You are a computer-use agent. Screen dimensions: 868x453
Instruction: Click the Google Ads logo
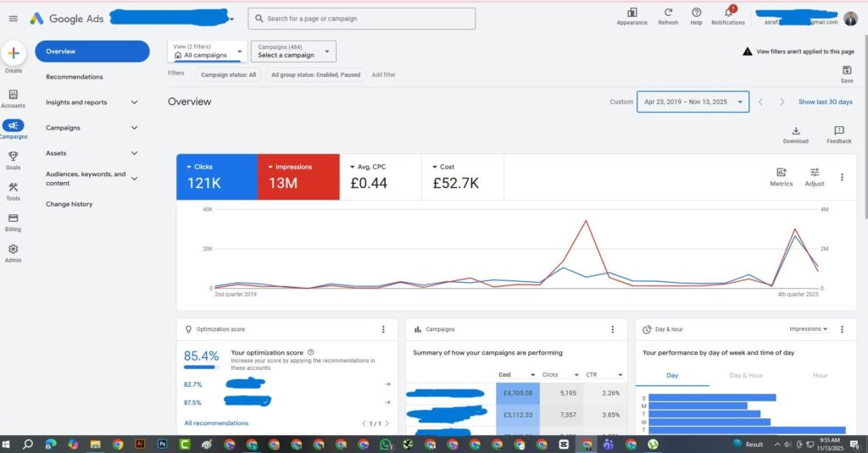click(66, 19)
